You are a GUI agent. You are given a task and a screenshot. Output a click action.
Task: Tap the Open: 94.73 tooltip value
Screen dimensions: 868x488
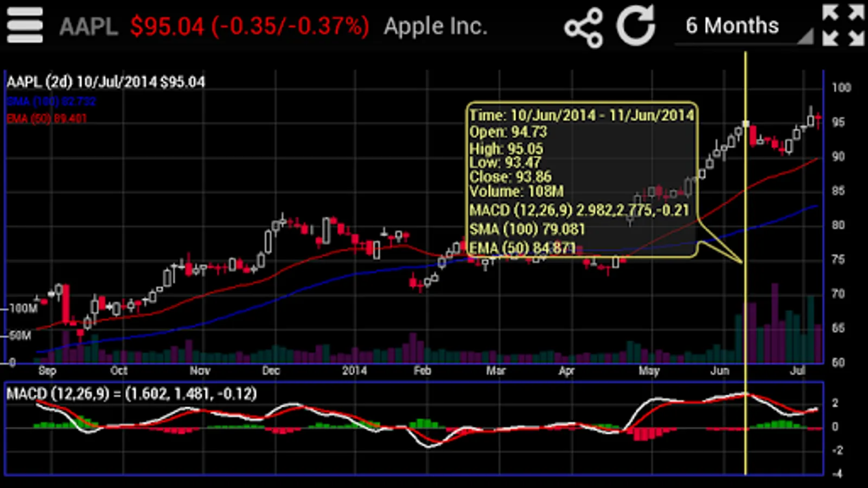click(508, 132)
